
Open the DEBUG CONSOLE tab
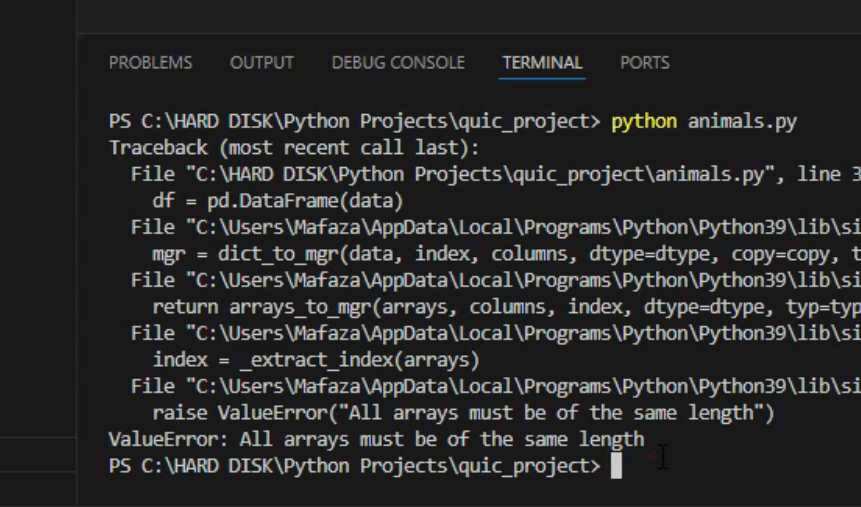pyautogui.click(x=398, y=63)
